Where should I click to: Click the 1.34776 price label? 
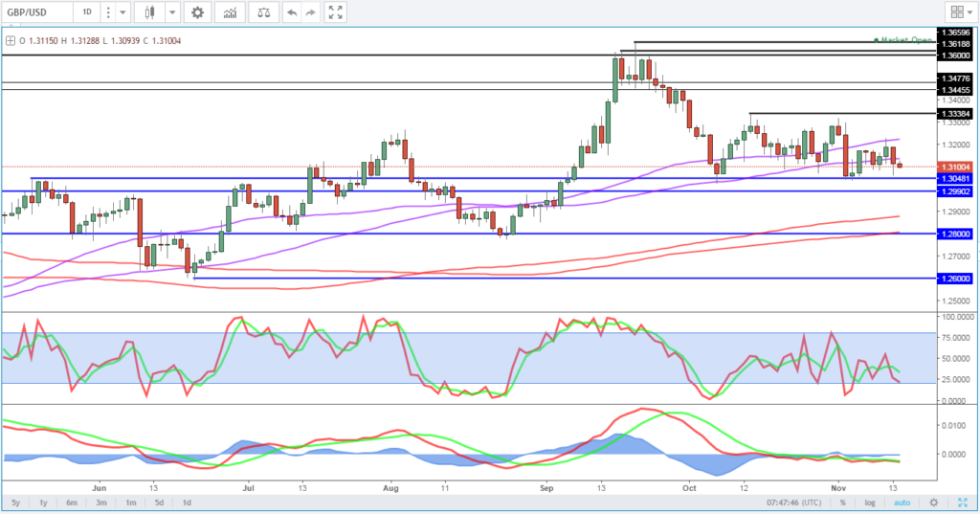(955, 78)
